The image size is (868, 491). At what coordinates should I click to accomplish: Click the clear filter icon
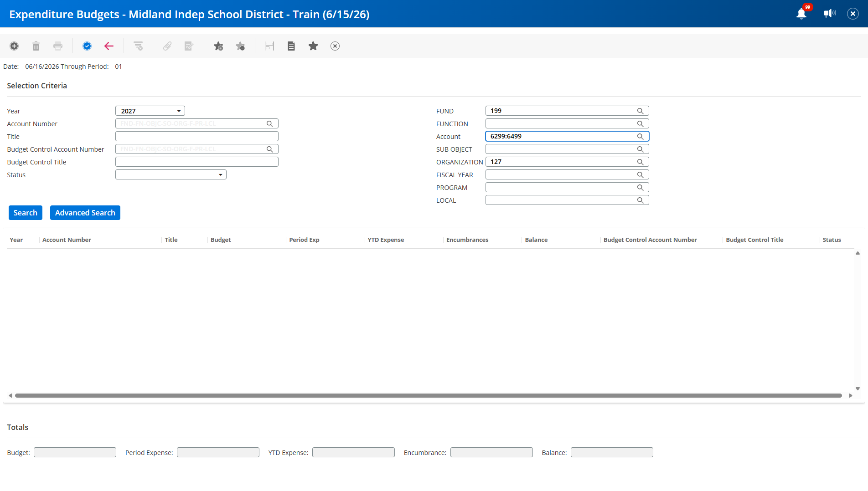click(138, 46)
